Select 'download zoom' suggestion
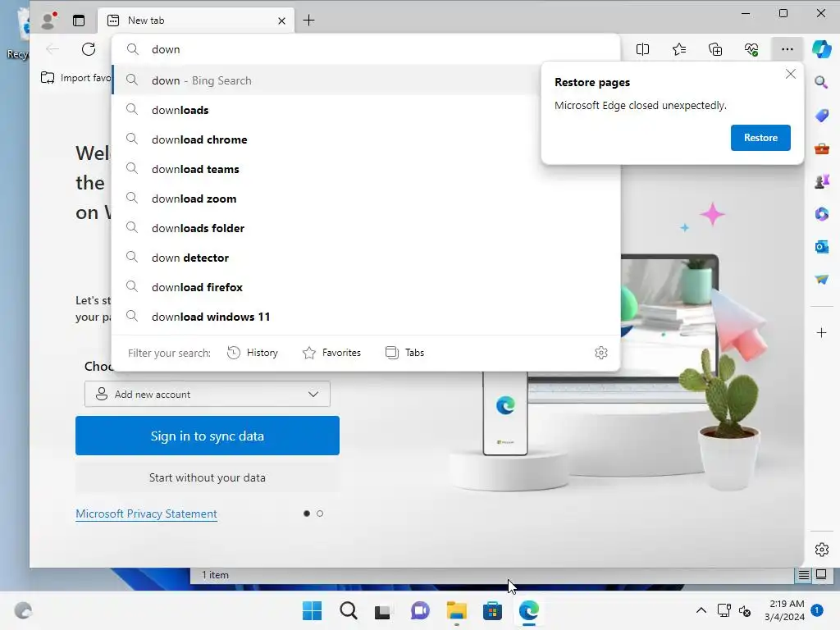 pos(366,199)
